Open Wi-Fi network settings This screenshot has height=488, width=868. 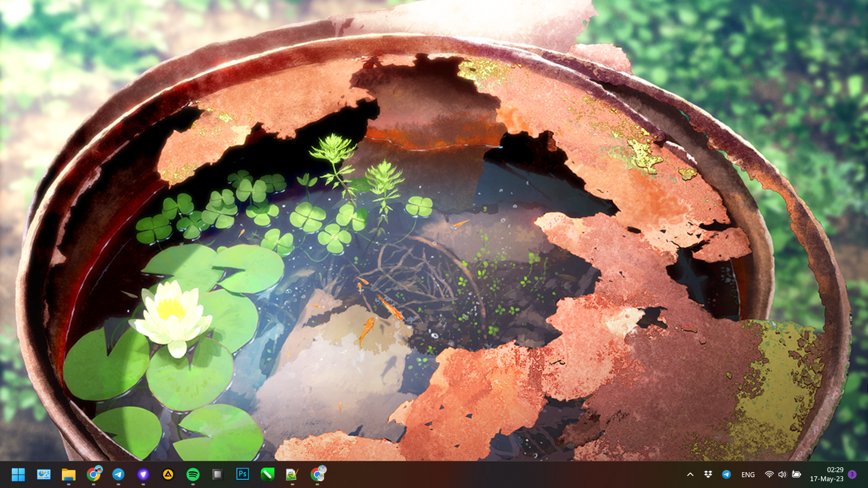(x=769, y=474)
